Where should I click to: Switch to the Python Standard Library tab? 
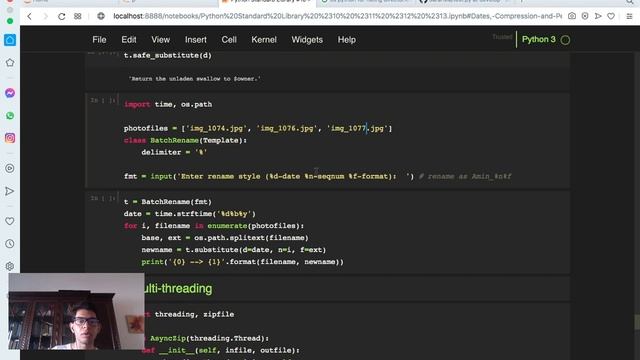[267, 2]
